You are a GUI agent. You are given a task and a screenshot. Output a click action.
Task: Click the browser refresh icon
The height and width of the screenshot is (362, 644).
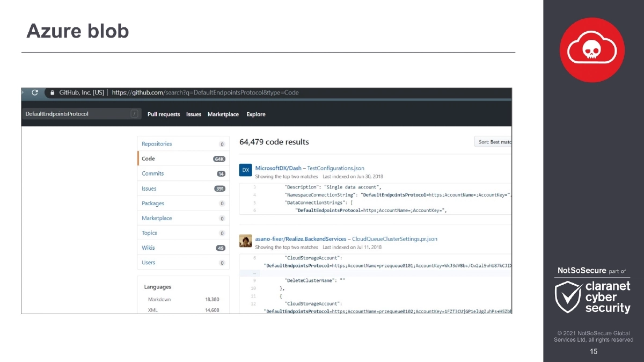point(34,92)
